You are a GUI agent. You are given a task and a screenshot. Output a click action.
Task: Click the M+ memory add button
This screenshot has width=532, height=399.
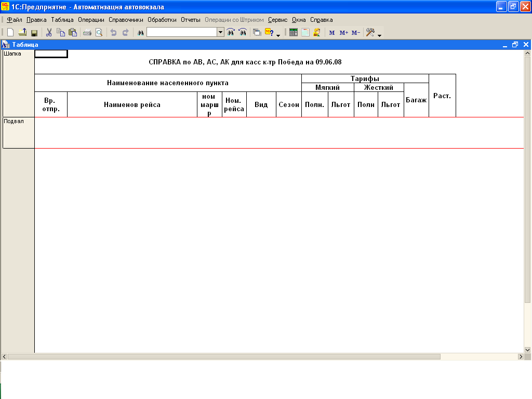(x=344, y=33)
